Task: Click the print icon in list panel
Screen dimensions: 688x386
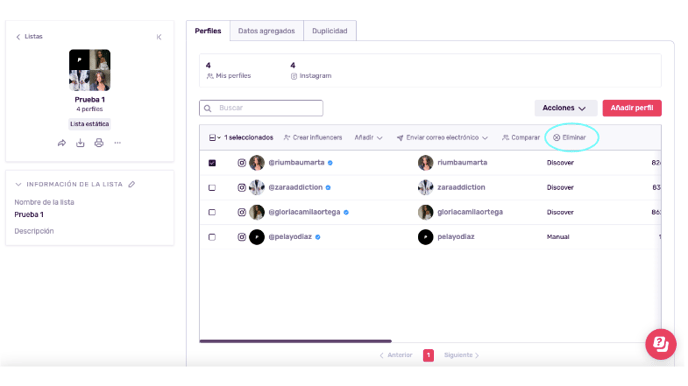Action: click(x=99, y=143)
